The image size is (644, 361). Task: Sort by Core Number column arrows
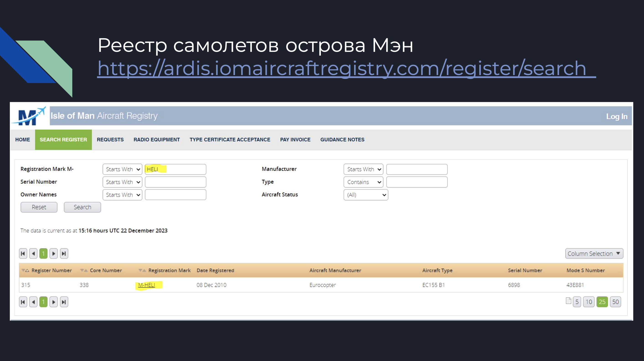click(x=84, y=270)
